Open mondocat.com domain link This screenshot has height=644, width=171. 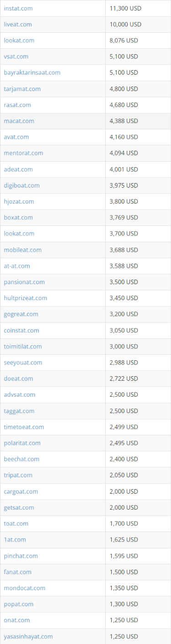(25, 588)
